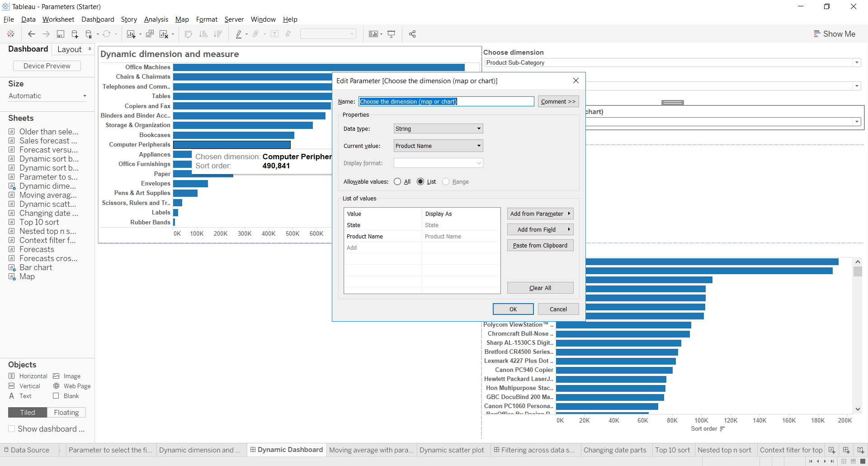Open the Data type String dropdown
Screen dimensions: 868x466
[438, 128]
